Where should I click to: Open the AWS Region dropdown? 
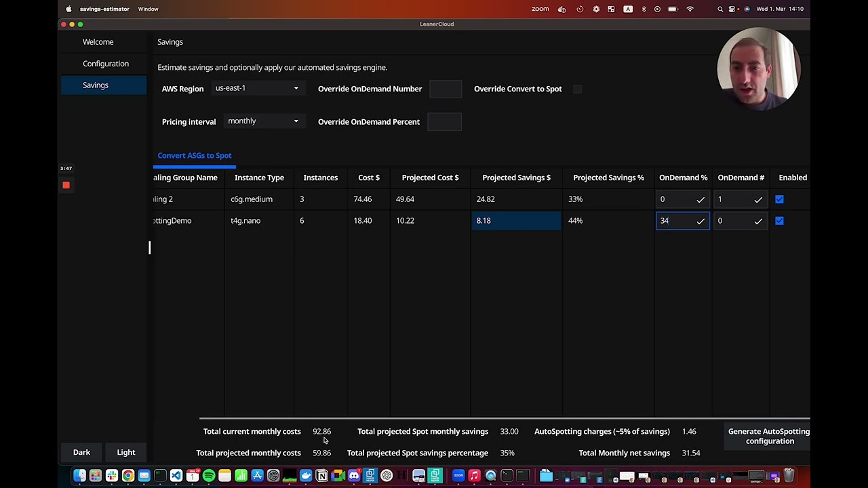click(256, 87)
